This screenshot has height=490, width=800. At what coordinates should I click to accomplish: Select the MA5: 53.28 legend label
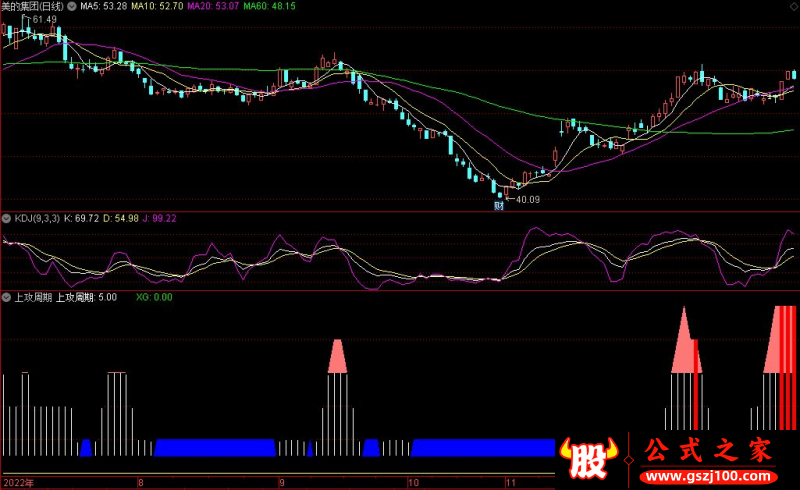click(x=104, y=6)
